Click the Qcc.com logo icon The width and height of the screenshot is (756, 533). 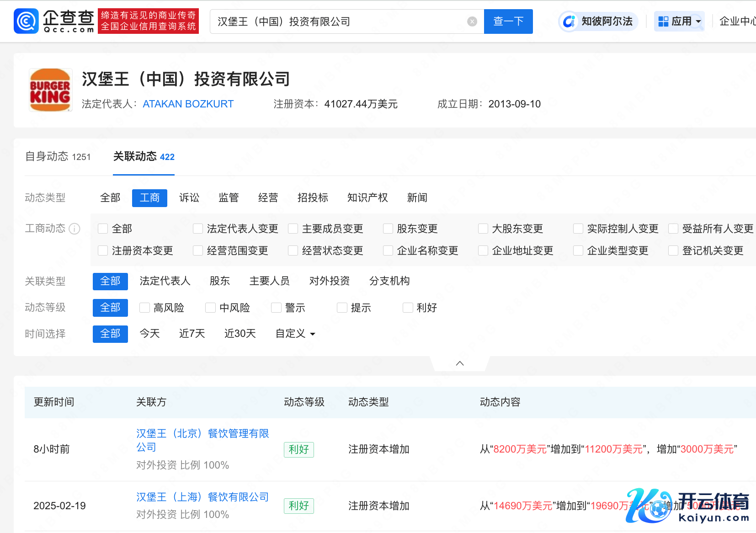pos(26,21)
